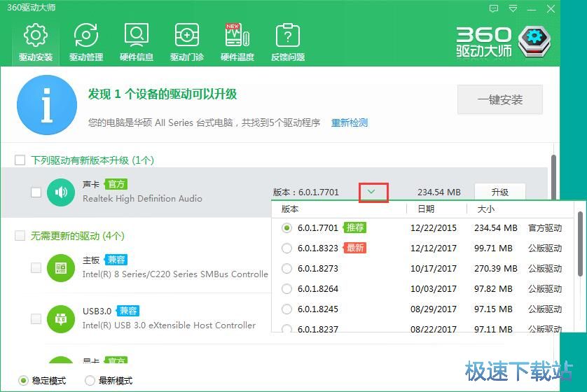This screenshot has height=392, width=587.
Task: Check the 无需更新的驱动 group checkbox
Action: click(x=20, y=236)
